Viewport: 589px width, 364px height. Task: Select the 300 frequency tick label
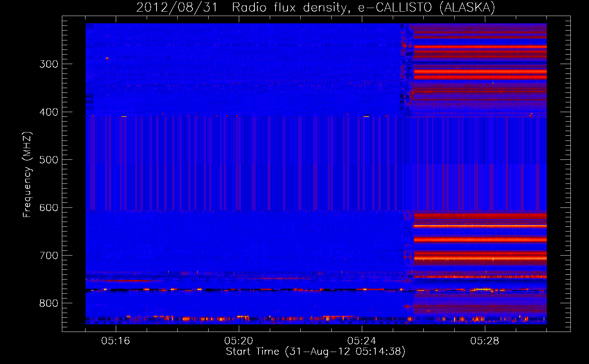click(49, 64)
